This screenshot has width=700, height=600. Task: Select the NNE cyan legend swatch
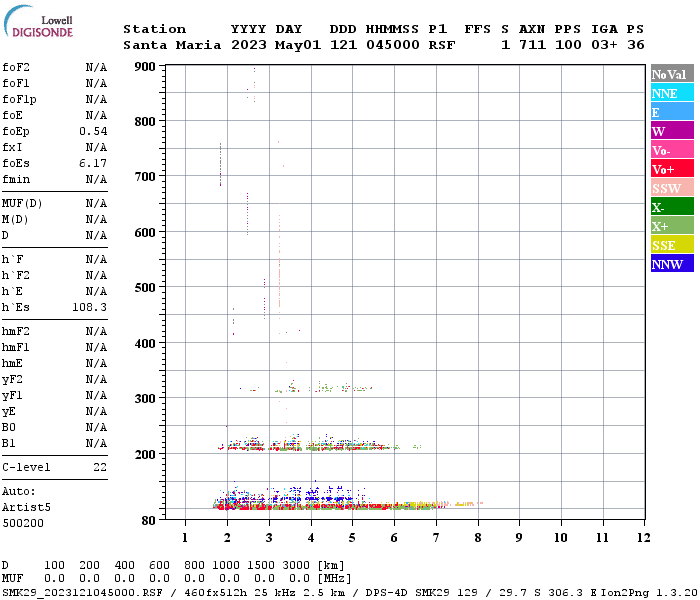(672, 92)
